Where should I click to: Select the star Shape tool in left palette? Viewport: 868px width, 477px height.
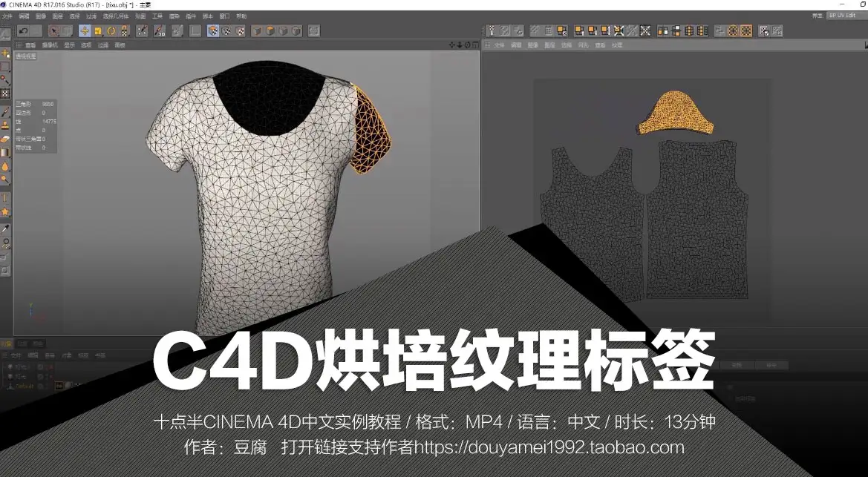click(x=5, y=211)
